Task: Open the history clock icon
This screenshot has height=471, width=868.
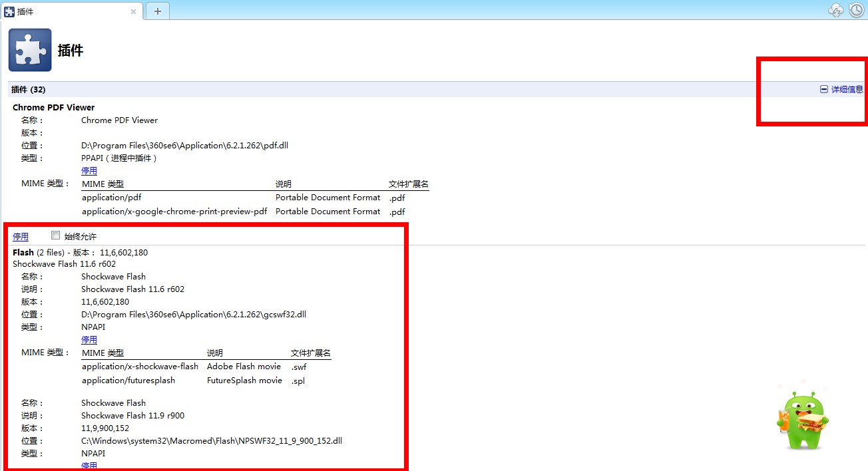Action: coord(856,10)
